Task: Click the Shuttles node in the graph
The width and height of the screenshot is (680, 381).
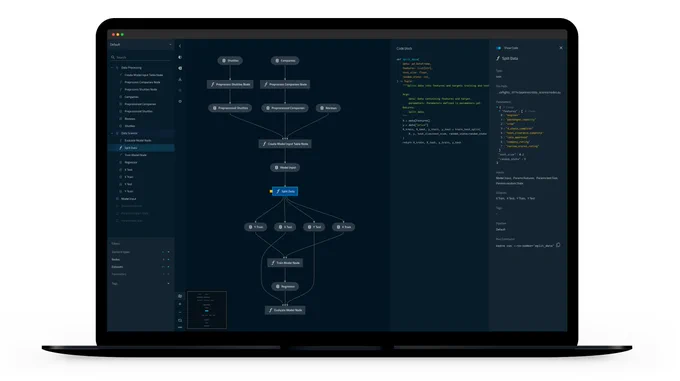Action: 230,61
